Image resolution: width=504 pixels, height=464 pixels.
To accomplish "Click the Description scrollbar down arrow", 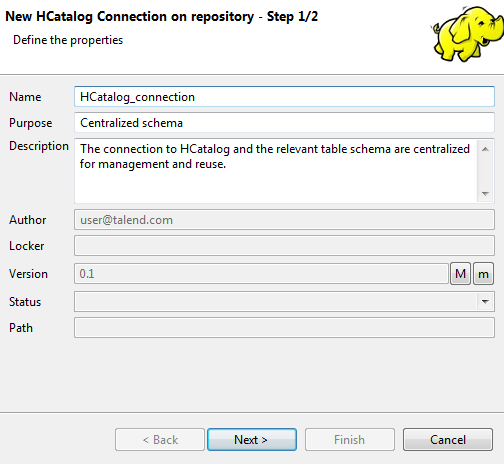I will point(485,194).
